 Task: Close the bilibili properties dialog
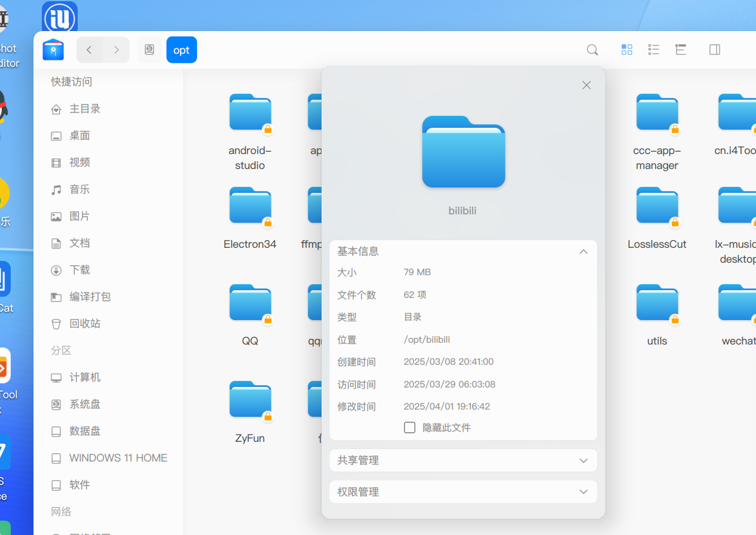[x=586, y=85]
